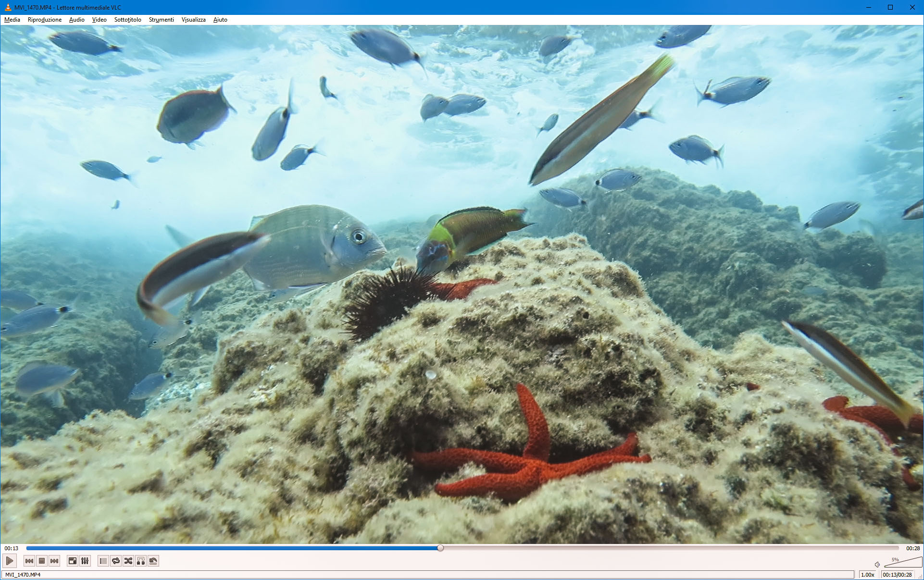Click the last toolbar icon with curved arrow
This screenshot has height=580, width=924.
153,561
